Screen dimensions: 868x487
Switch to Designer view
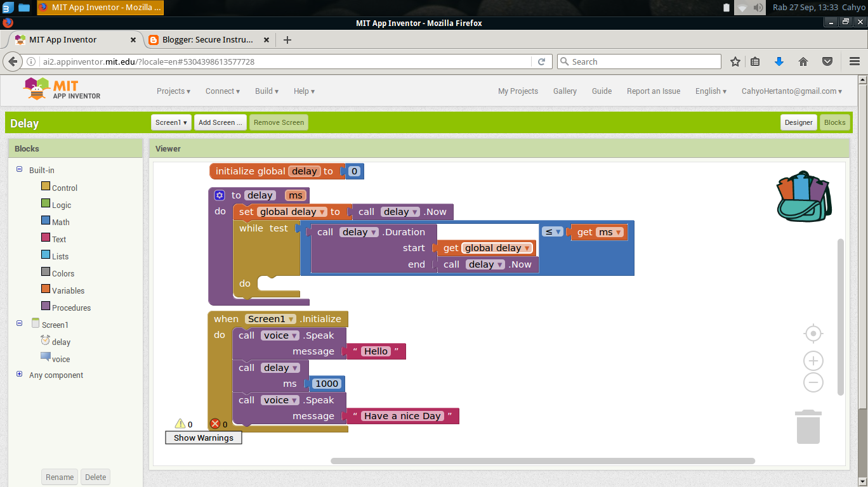point(798,122)
